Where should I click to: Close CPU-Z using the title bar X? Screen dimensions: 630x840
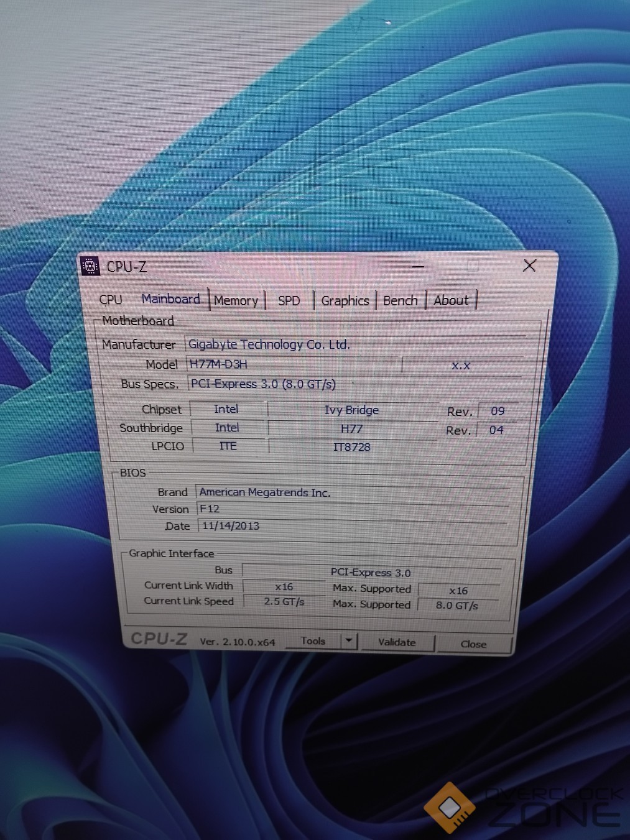[529, 266]
